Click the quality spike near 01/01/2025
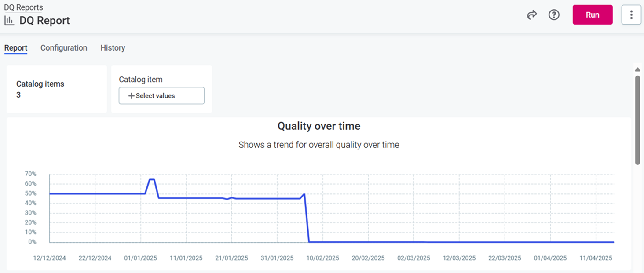Viewport: 644px width, 273px height. click(151, 180)
